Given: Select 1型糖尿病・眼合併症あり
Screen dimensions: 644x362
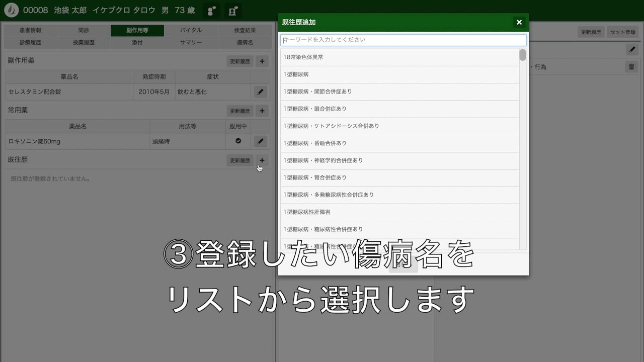Looking at the screenshot, I should (x=400, y=109).
